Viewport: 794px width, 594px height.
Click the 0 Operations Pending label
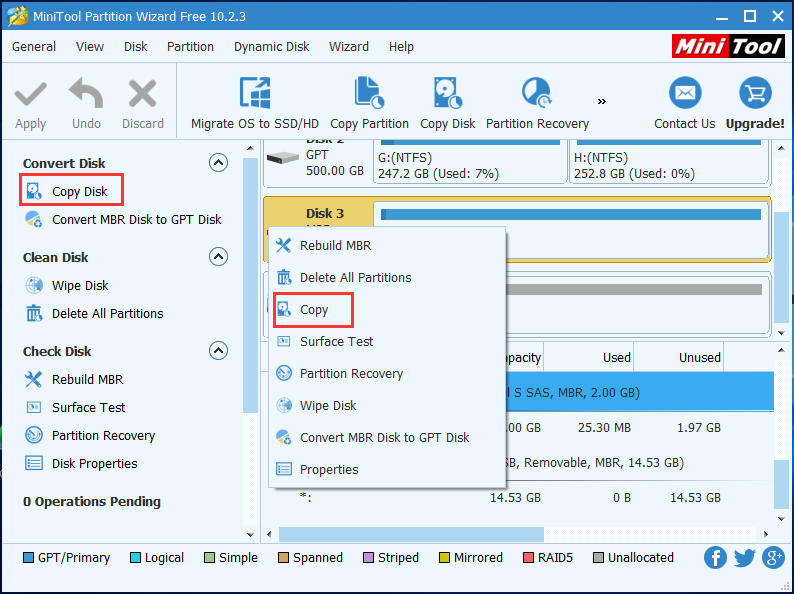point(92,502)
